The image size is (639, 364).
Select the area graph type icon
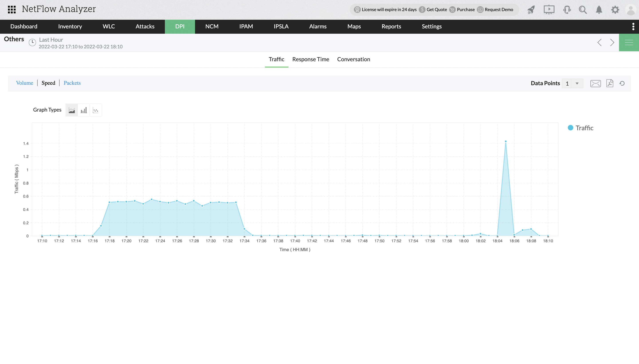(x=72, y=110)
